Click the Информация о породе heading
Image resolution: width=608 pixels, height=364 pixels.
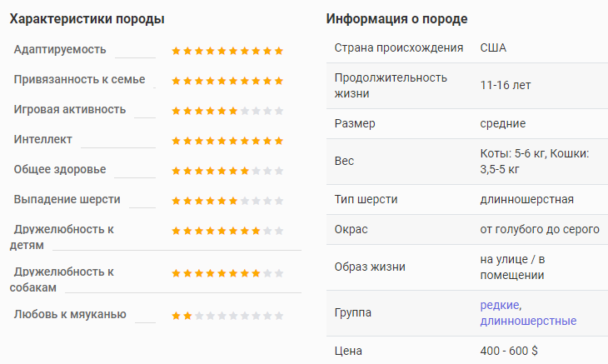point(396,18)
